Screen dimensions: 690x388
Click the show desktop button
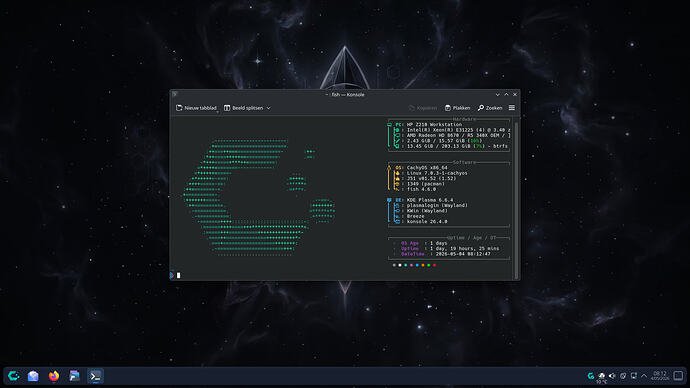[x=679, y=376]
